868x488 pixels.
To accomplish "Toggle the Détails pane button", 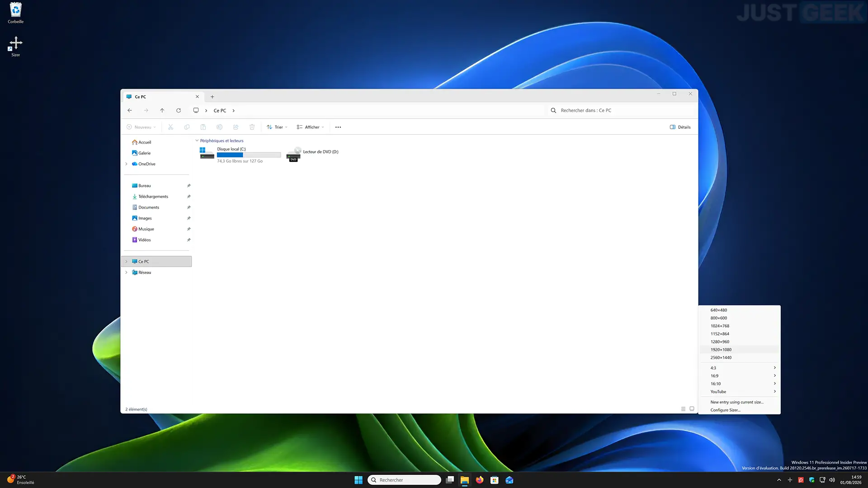I will coord(680,127).
